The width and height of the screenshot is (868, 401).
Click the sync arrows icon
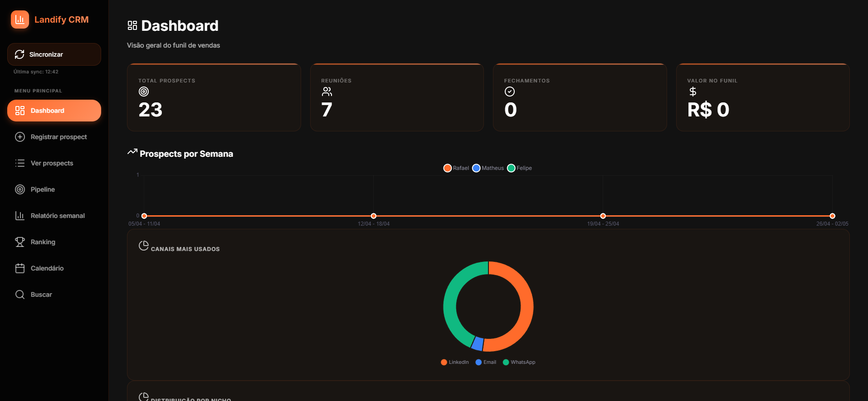(20, 54)
